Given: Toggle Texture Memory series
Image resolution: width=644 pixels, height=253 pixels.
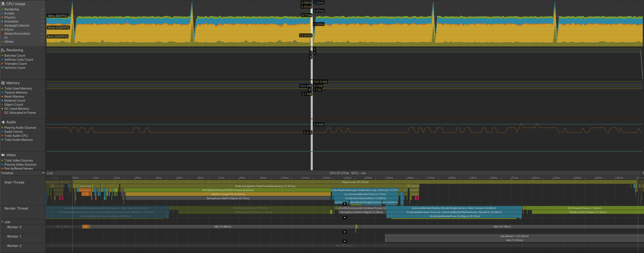Looking at the screenshot, I should (x=2, y=93).
